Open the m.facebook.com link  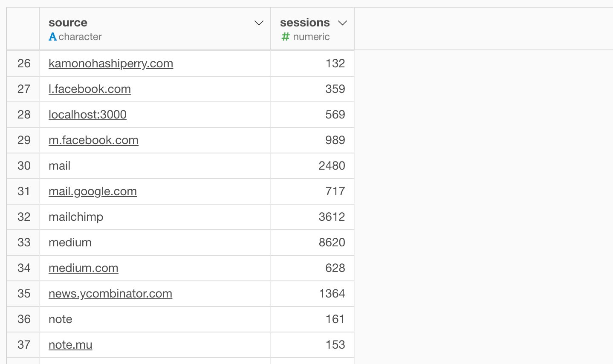click(93, 140)
